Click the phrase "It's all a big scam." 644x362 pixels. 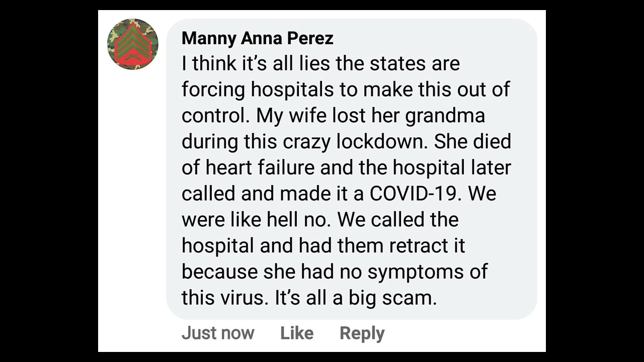coord(356,298)
